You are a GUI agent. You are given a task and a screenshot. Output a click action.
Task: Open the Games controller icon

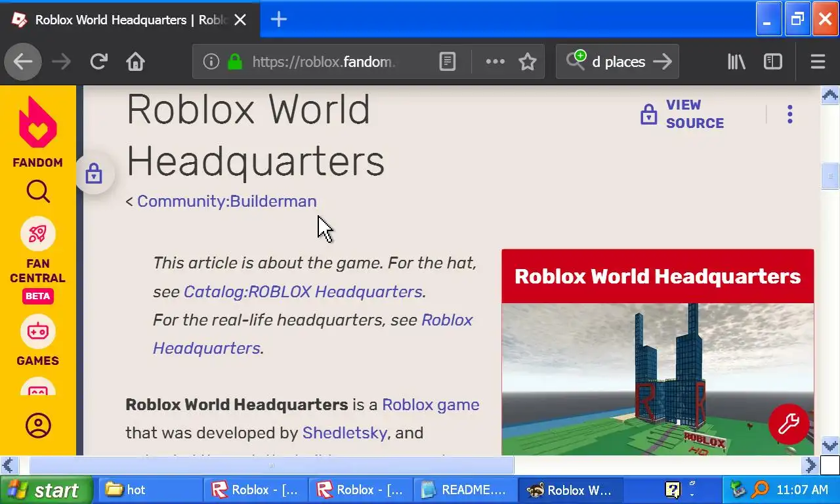pos(38,332)
